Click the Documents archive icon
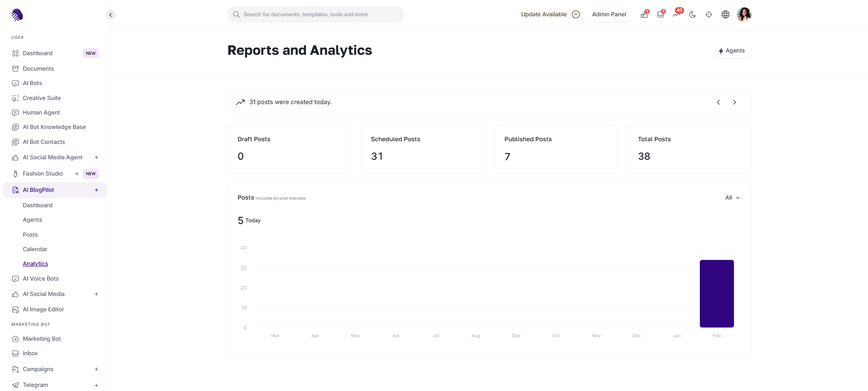 [x=15, y=69]
